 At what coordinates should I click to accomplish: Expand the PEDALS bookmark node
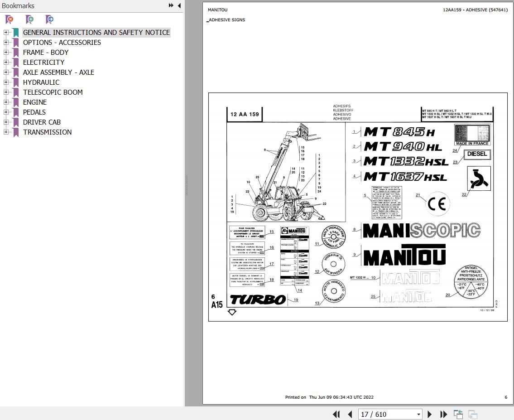point(6,112)
